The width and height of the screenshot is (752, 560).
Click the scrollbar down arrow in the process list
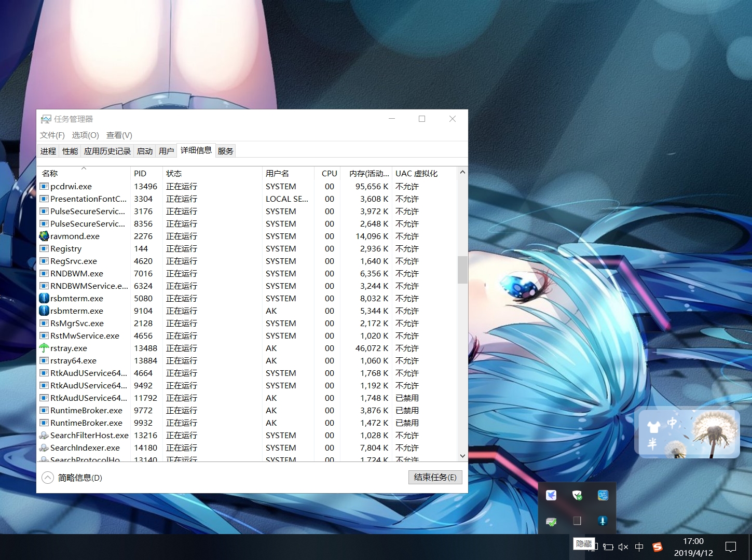(462, 456)
